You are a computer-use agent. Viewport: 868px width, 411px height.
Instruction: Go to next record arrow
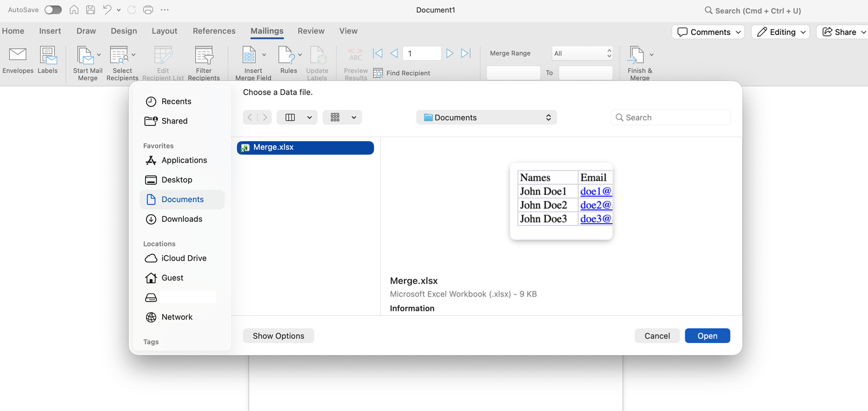450,53
